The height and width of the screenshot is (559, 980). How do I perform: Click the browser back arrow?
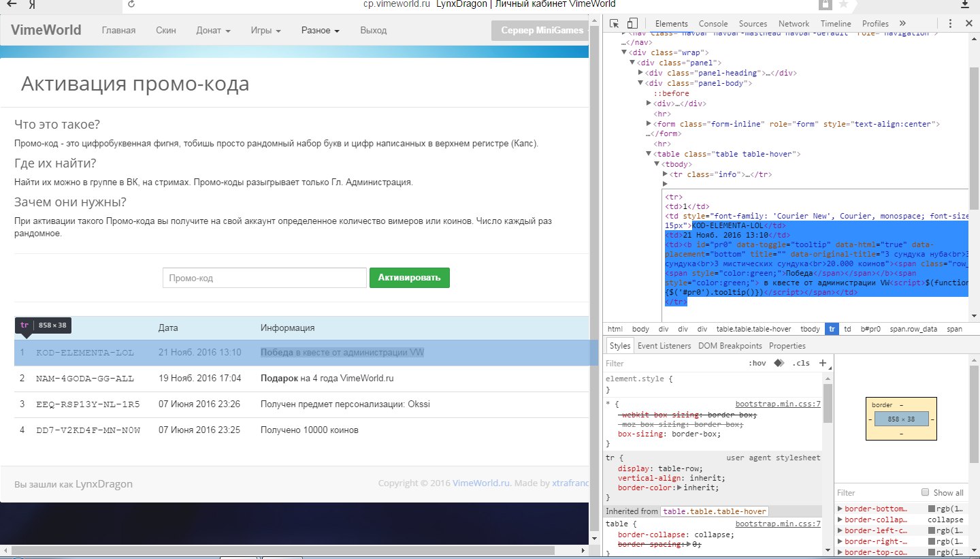tap(11, 4)
